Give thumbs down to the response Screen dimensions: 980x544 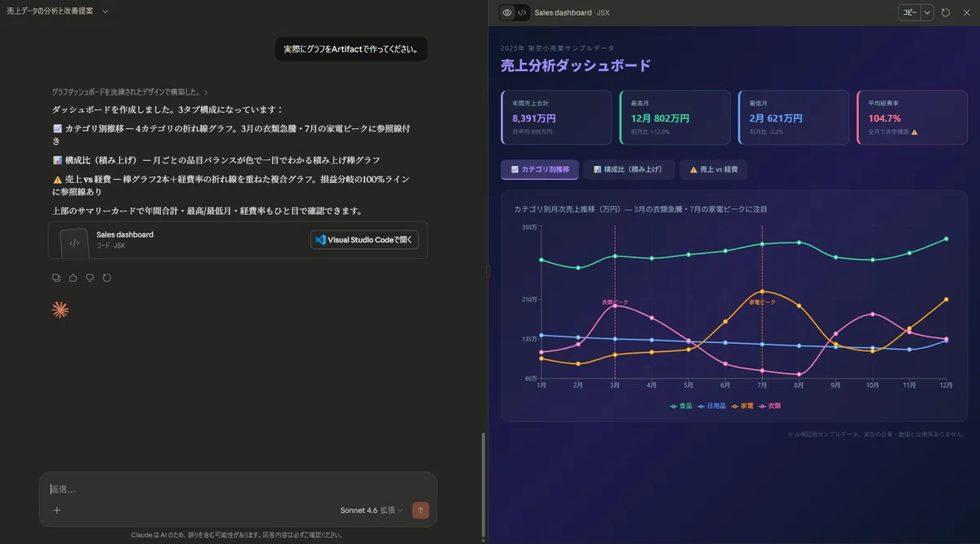click(90, 278)
